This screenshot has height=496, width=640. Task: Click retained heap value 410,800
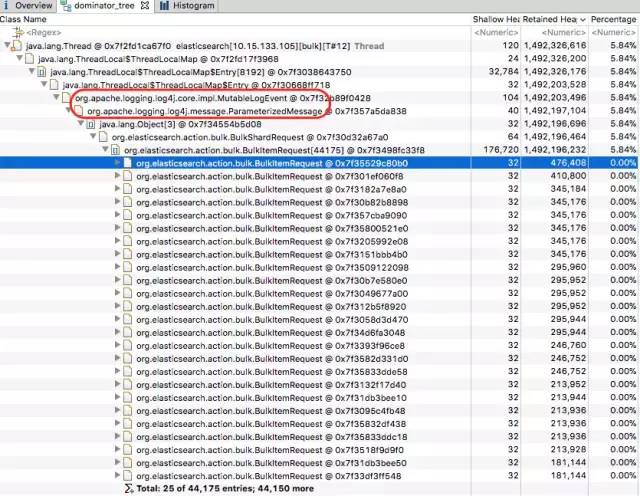coord(569,176)
